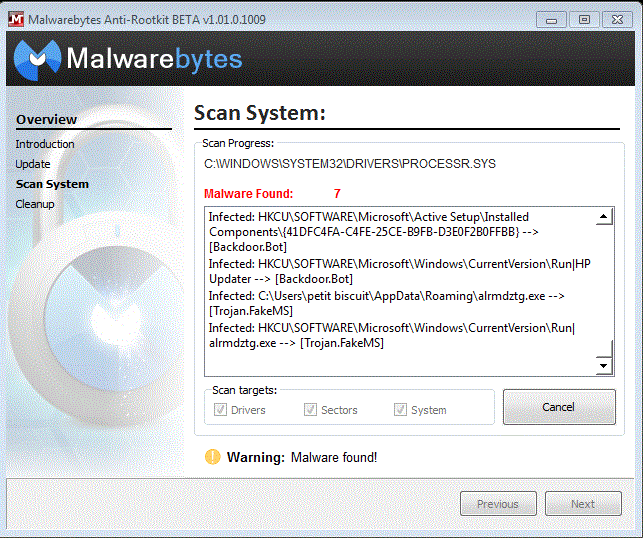Click the results list scroll up arrow
Viewport: 643px width, 538px height.
[604, 217]
